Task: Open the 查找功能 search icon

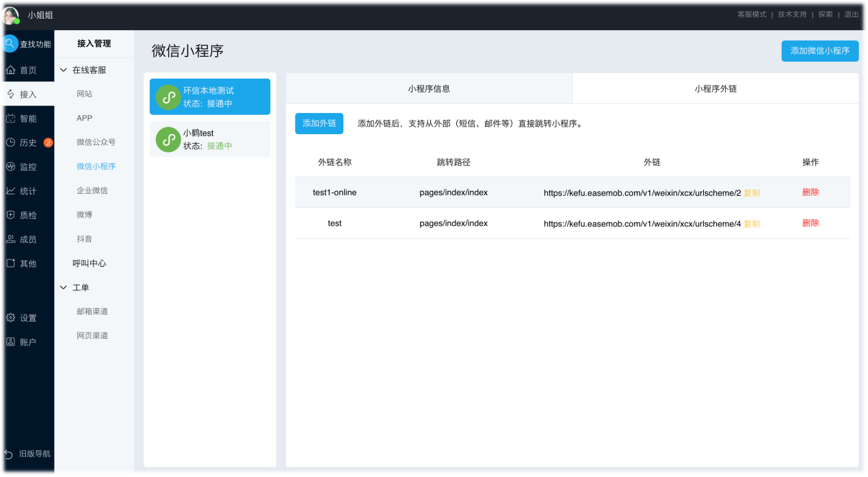Action: tap(10, 44)
